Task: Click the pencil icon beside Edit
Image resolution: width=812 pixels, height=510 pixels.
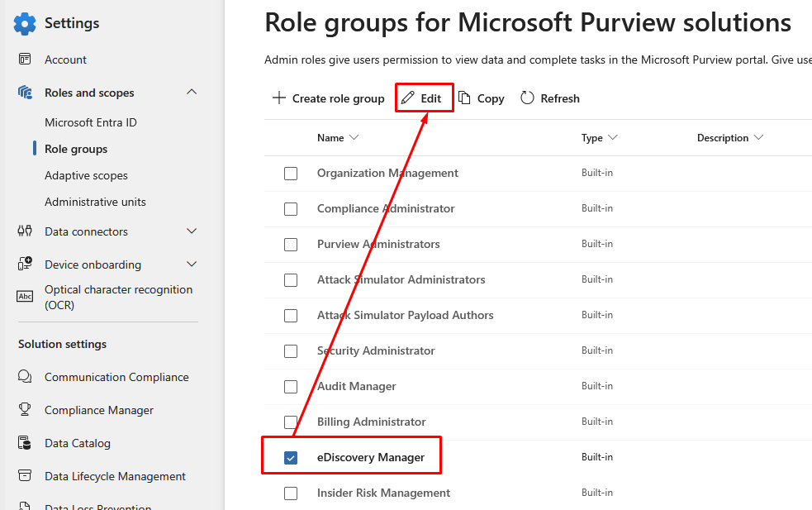Action: [x=407, y=98]
